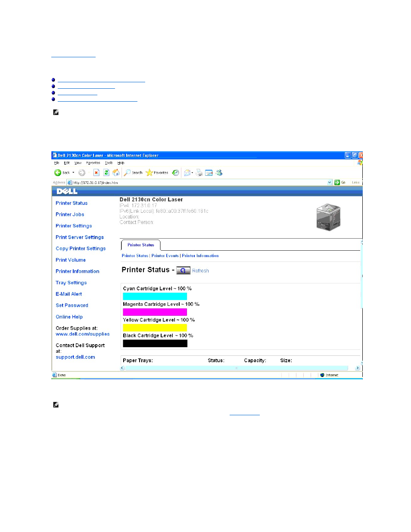The height and width of the screenshot is (532, 411).
Task: Open Printer Settings in left menu
Action: [74, 226]
